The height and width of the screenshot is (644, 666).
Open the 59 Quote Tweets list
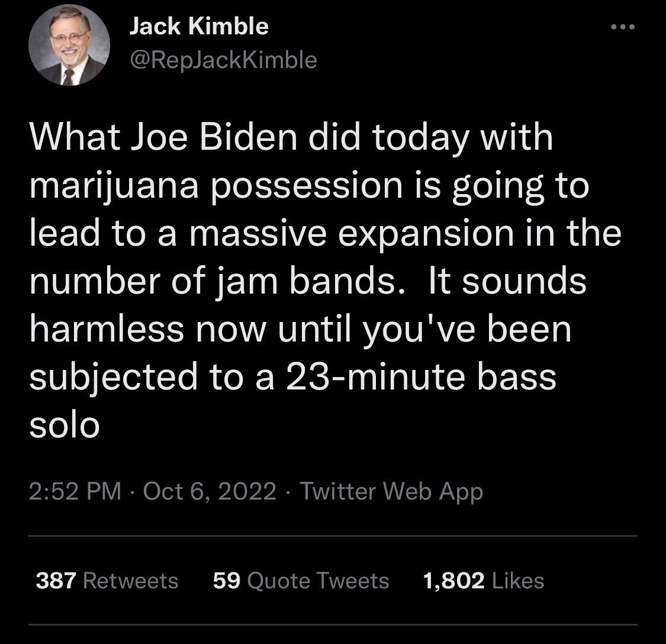click(x=301, y=581)
